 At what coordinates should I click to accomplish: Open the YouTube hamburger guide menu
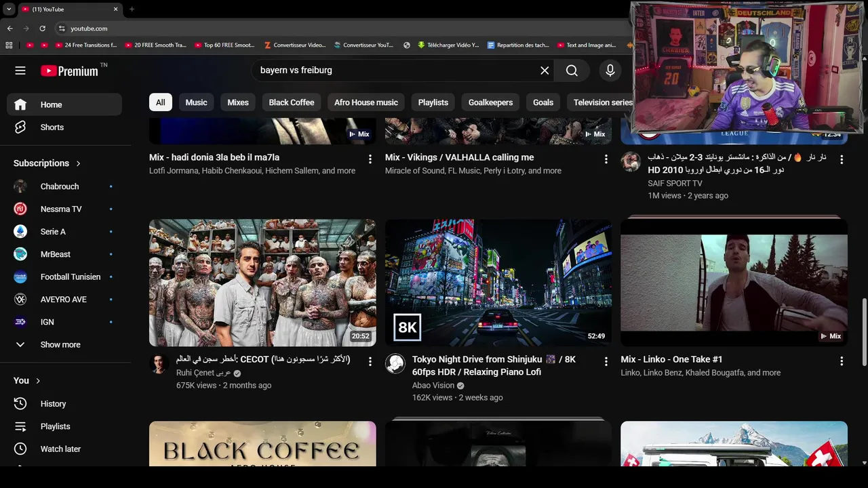(20, 70)
